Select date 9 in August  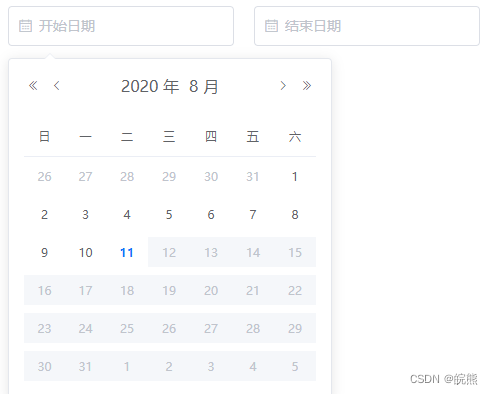(44, 252)
